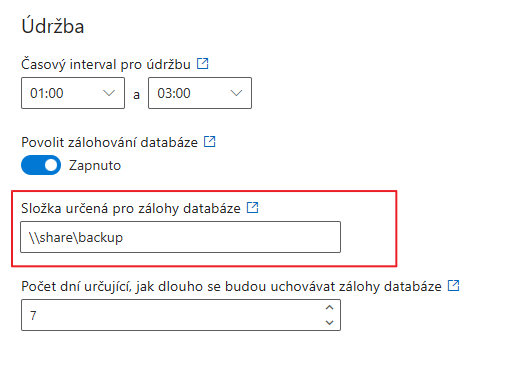Open the 01:00 start time dropdown
This screenshot has width=510, height=365.
(73, 93)
